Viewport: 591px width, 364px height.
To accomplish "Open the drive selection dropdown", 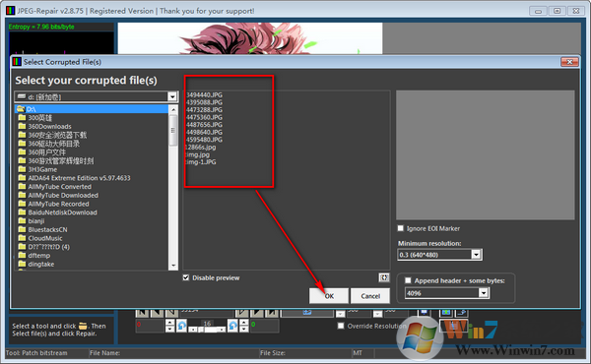I will coord(172,96).
